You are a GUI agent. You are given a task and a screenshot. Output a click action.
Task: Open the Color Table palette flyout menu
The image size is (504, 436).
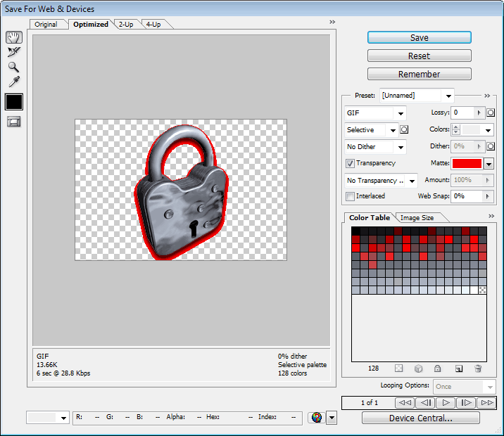491,216
